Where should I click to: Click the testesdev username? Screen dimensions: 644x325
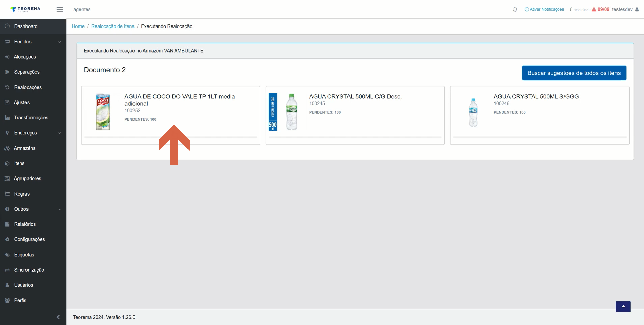[622, 9]
